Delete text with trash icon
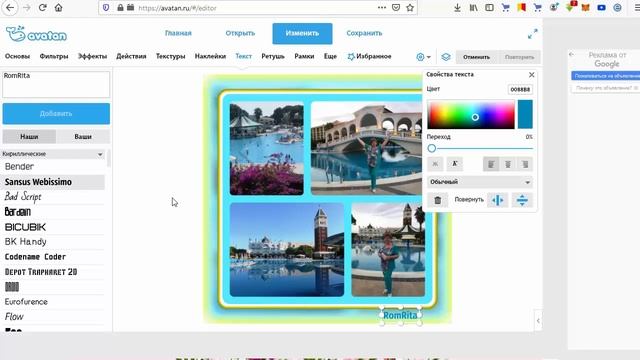 438,200
